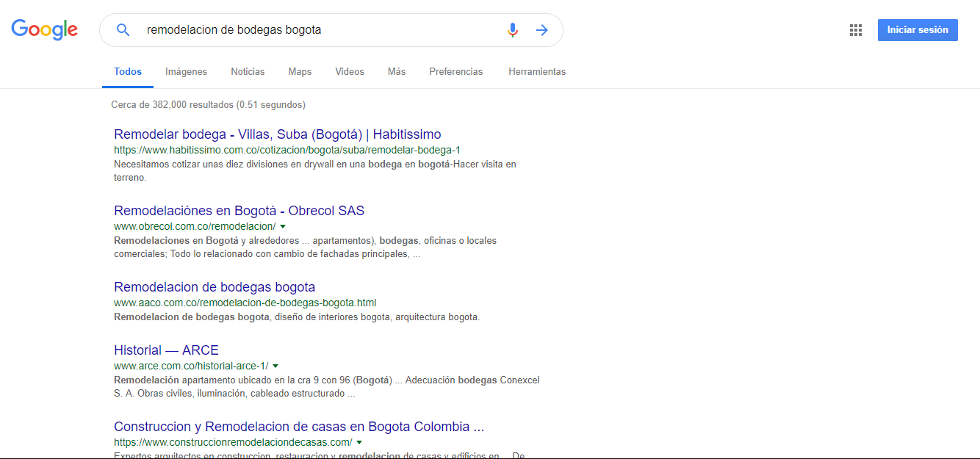Open Preferencias settings menu
Viewport: 980px width, 459px height.
[455, 72]
